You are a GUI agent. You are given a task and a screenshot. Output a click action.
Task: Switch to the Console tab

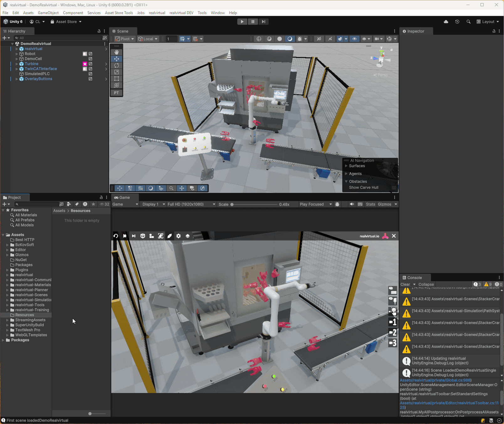[x=414, y=278]
